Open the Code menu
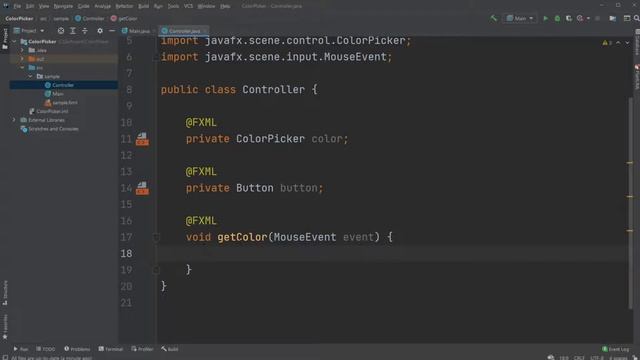640x360 pixels. [84, 6]
